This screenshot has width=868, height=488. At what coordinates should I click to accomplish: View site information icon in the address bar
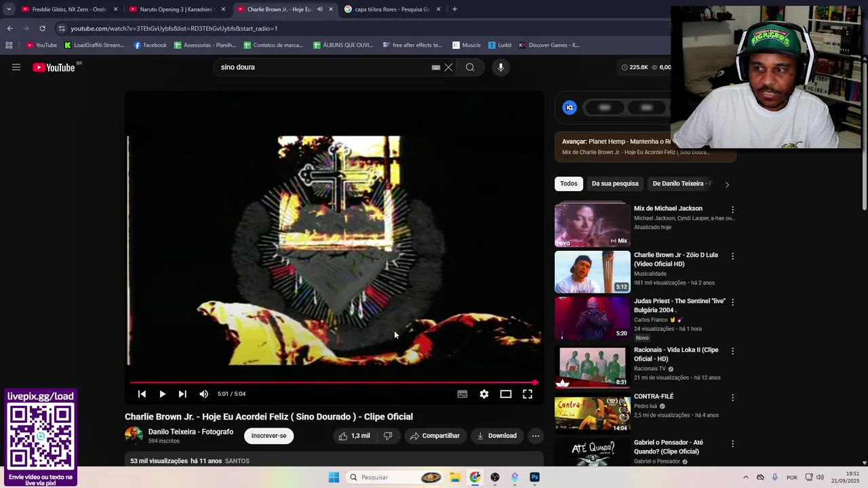point(62,28)
